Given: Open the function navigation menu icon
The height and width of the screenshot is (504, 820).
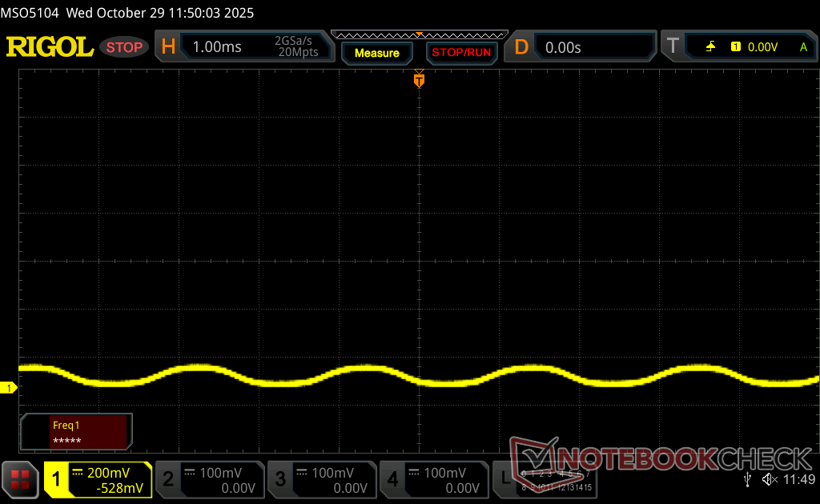Looking at the screenshot, I should (20, 479).
